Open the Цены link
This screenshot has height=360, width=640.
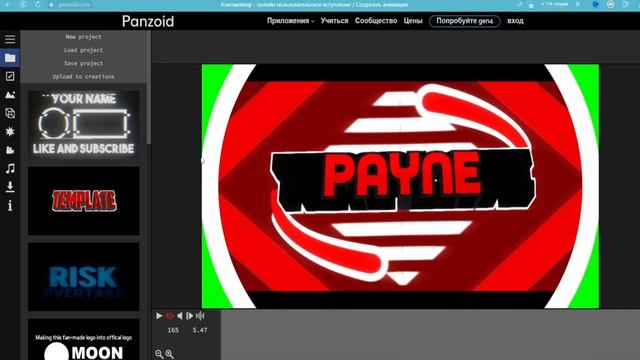coord(413,21)
